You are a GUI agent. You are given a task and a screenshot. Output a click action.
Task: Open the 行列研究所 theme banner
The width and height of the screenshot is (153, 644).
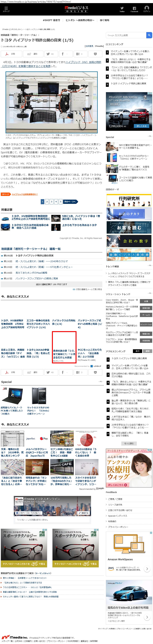[x=129, y=200]
